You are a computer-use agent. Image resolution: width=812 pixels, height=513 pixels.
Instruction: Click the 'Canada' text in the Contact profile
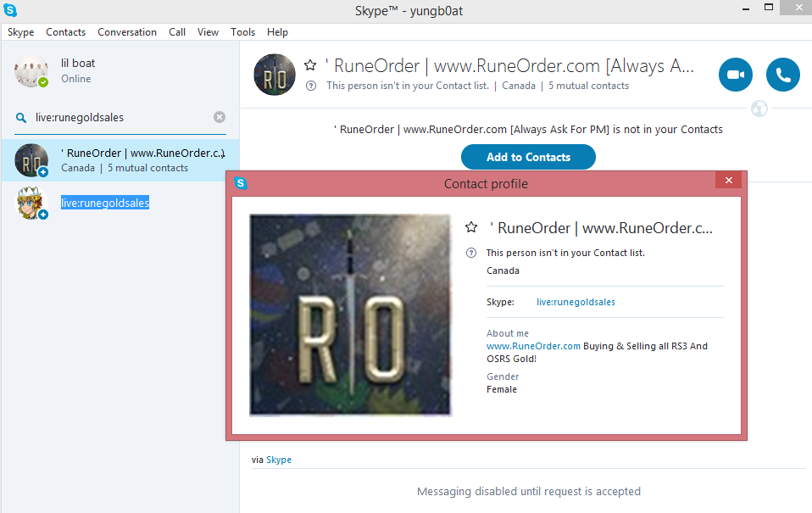(503, 270)
